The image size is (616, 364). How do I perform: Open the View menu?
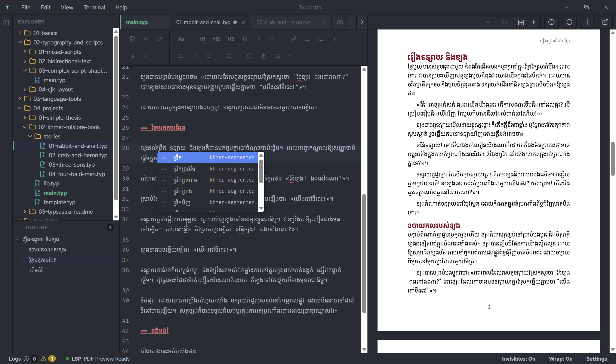click(67, 7)
